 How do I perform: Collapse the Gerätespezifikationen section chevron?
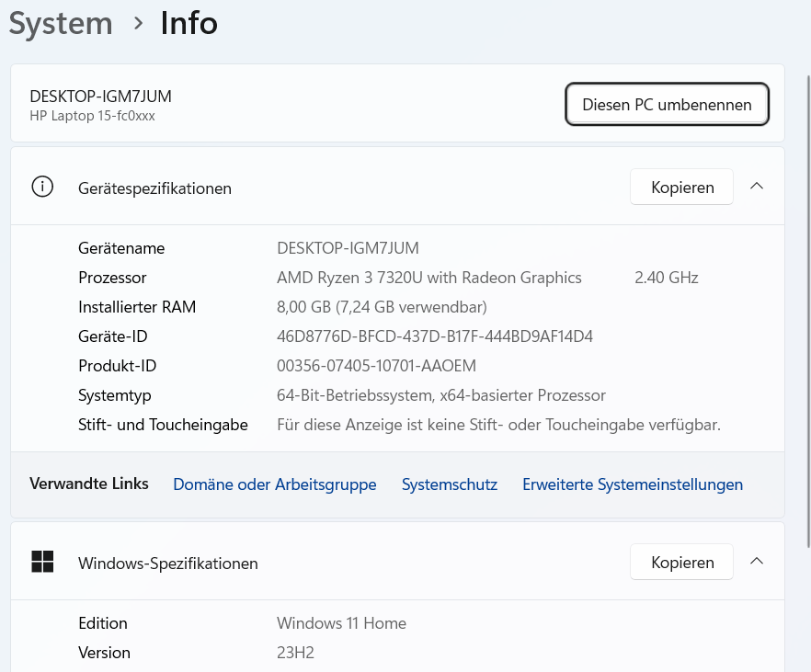coord(757,186)
